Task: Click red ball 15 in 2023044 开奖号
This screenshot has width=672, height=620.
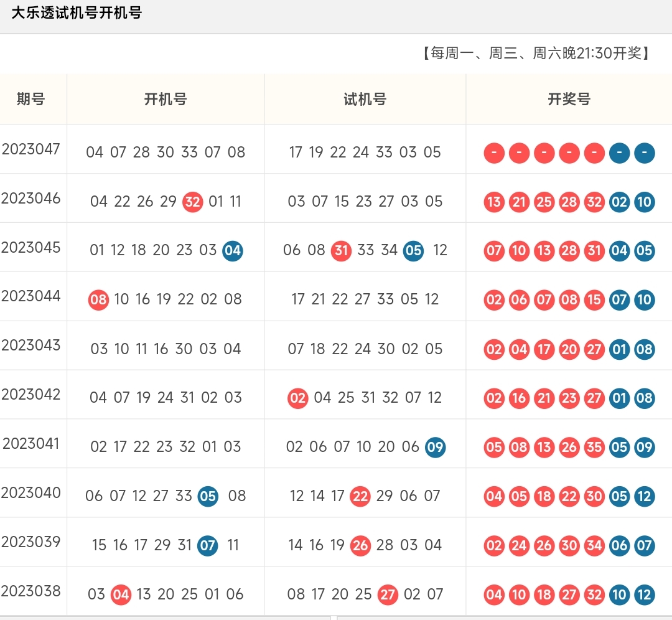Action: 594,299
